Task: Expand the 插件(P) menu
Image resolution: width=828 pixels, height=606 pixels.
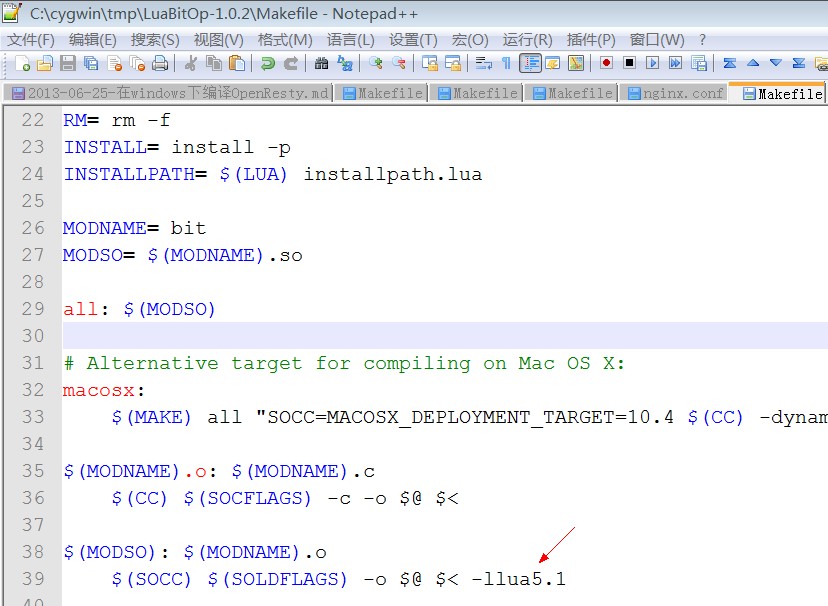Action: pyautogui.click(x=590, y=40)
